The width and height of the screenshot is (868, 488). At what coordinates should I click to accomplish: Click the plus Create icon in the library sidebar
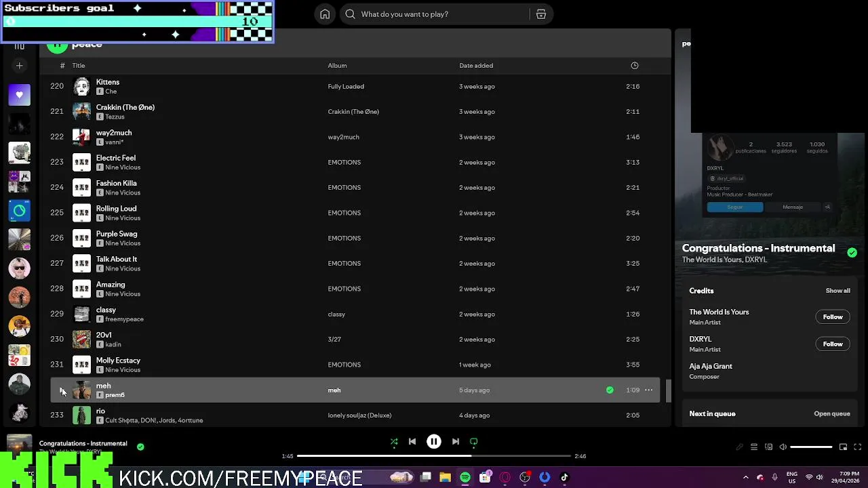click(20, 66)
